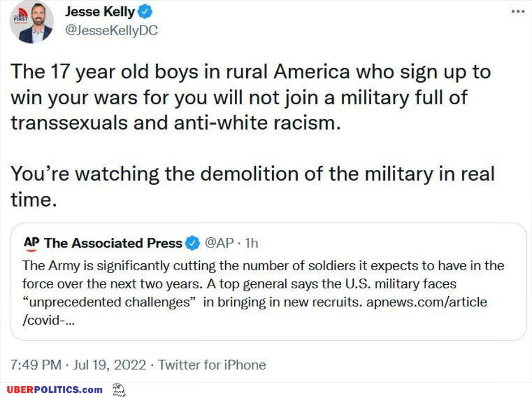The height and width of the screenshot is (397, 532).
Task: Open the @JesseKellyDC handle link
Action: coord(111,31)
